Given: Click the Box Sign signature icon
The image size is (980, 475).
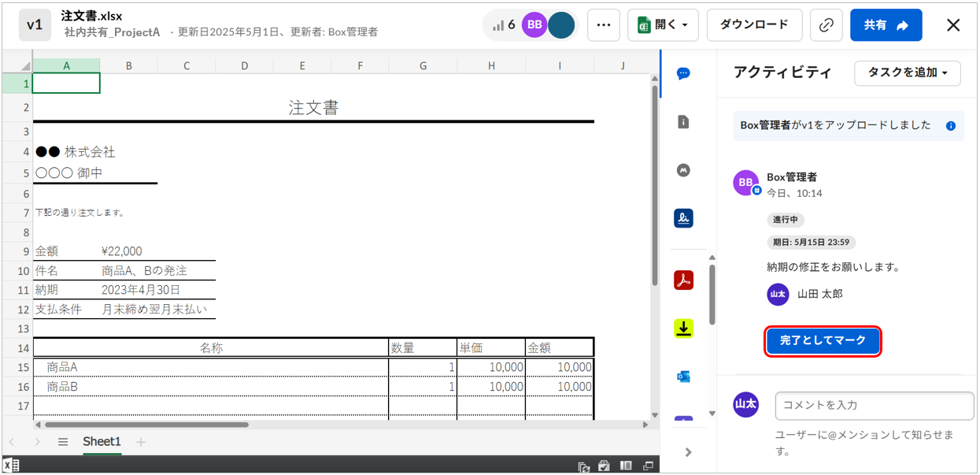Looking at the screenshot, I should point(683,218).
